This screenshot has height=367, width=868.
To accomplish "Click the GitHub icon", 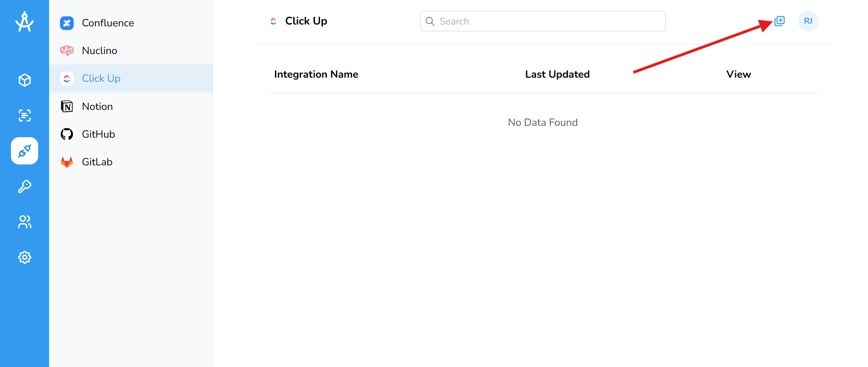I will coord(66,134).
